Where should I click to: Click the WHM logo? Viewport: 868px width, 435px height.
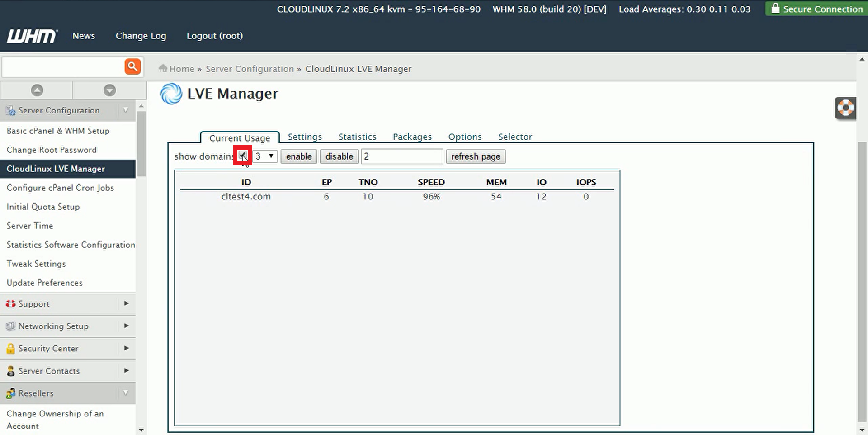click(32, 36)
